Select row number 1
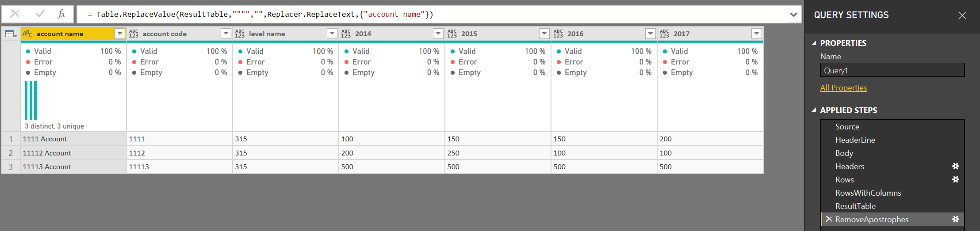 [11, 139]
